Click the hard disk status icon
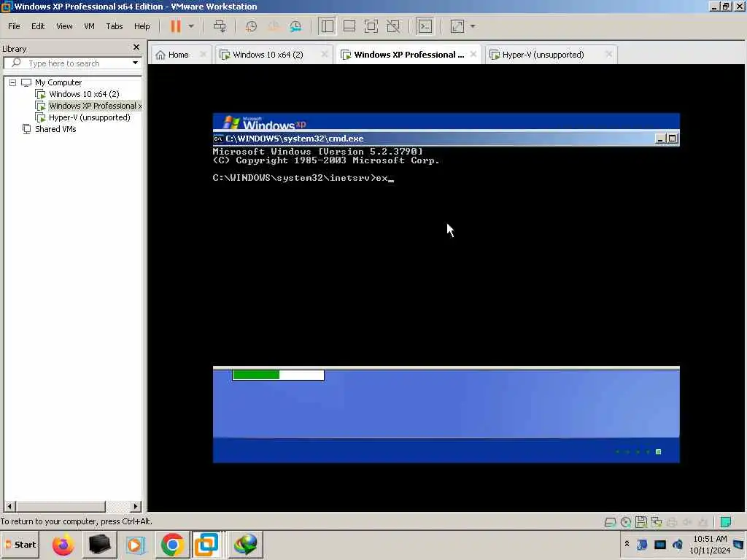747x560 pixels. coord(610,522)
